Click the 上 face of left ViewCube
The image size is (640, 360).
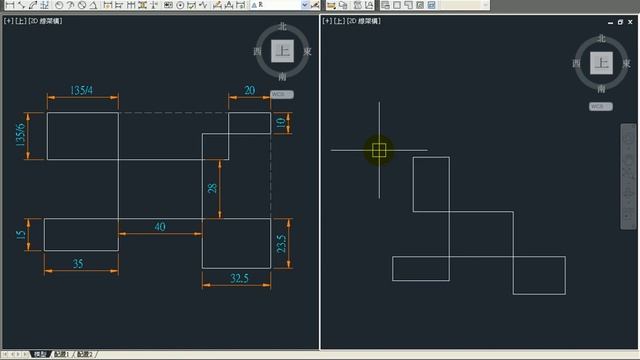(282, 51)
